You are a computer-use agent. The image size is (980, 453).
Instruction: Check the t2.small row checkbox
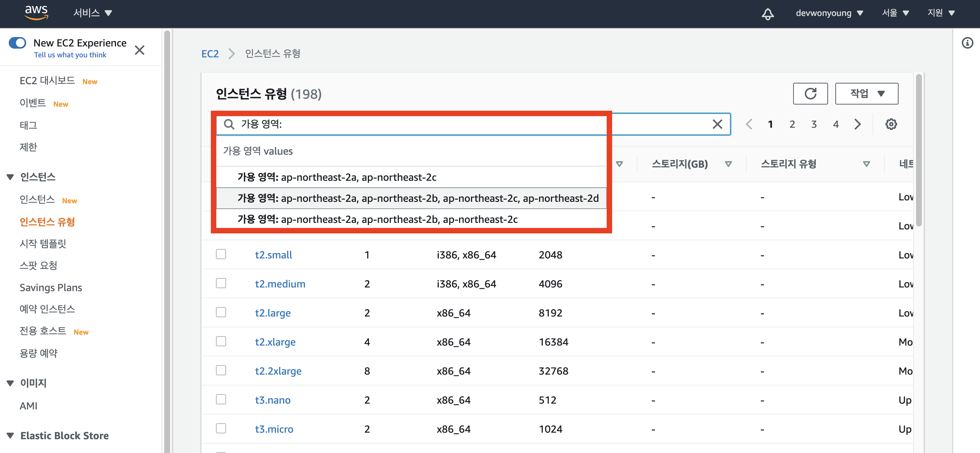221,254
